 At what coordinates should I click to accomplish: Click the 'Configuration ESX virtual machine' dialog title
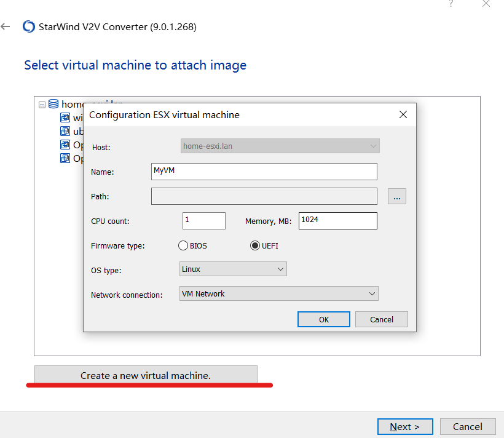(164, 115)
